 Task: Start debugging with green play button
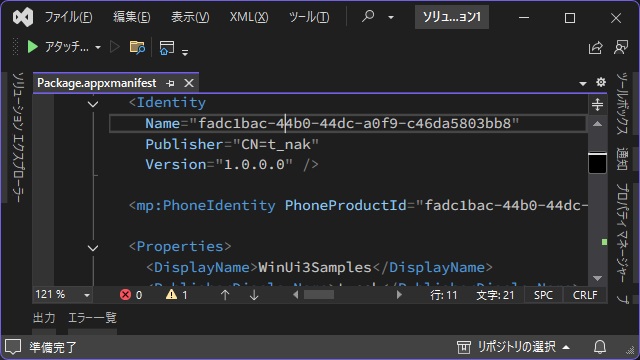[x=32, y=47]
